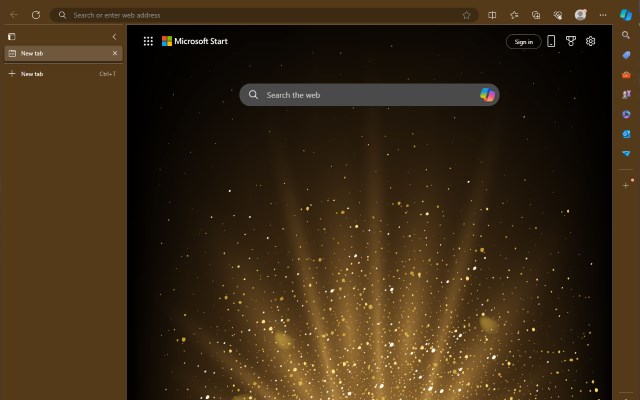Focus the Search the web box
Viewport: 640px width, 400px height.
point(369,95)
